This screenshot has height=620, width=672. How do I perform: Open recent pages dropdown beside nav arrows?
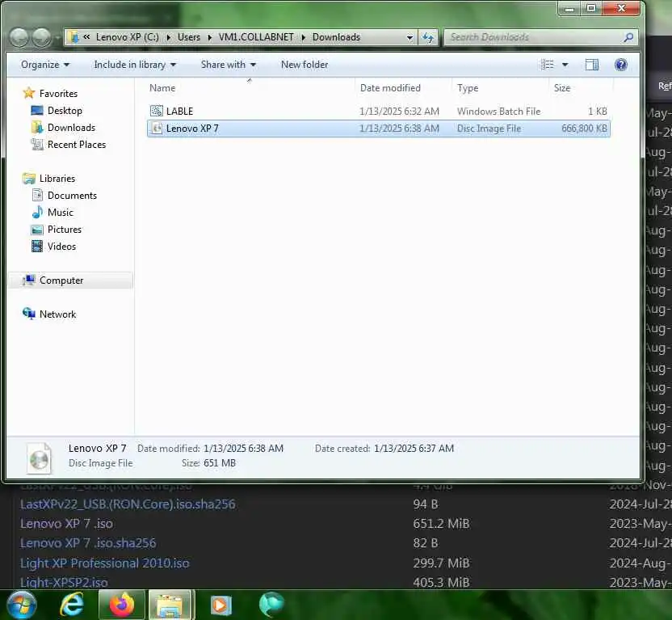pos(57,38)
